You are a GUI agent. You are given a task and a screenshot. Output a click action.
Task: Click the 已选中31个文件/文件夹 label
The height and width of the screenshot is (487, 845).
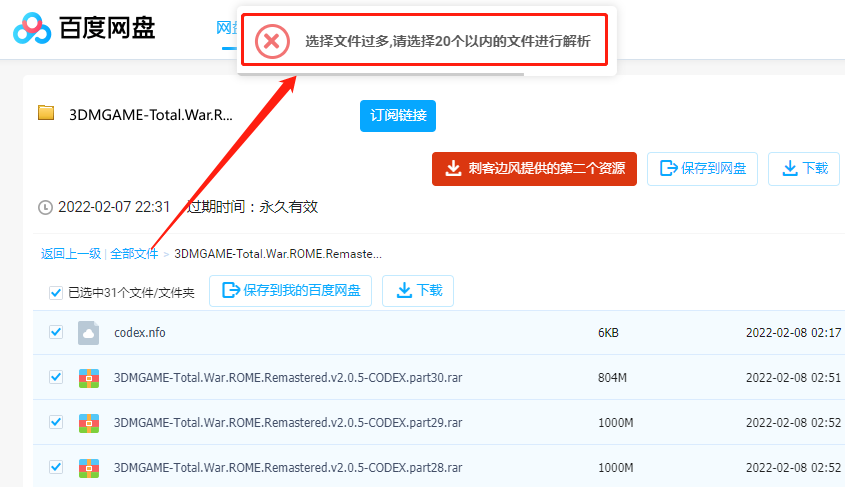131,293
